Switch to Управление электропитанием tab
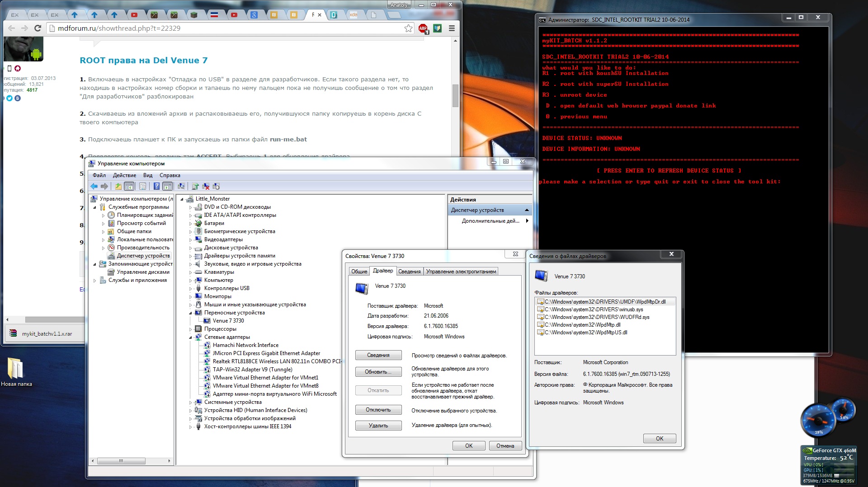 point(461,272)
